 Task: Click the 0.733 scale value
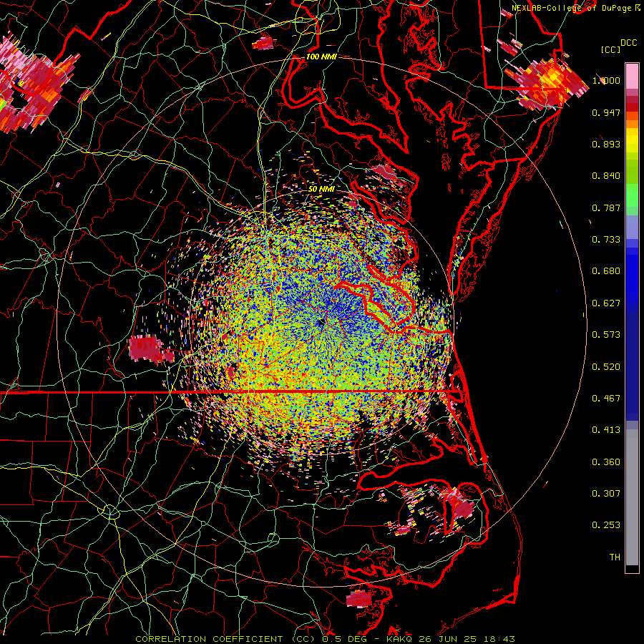[606, 240]
